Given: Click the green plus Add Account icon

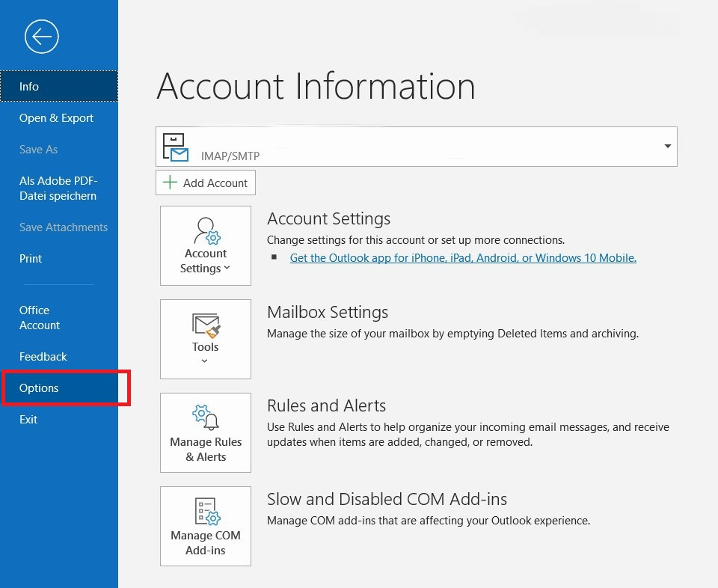Looking at the screenshot, I should (170, 183).
